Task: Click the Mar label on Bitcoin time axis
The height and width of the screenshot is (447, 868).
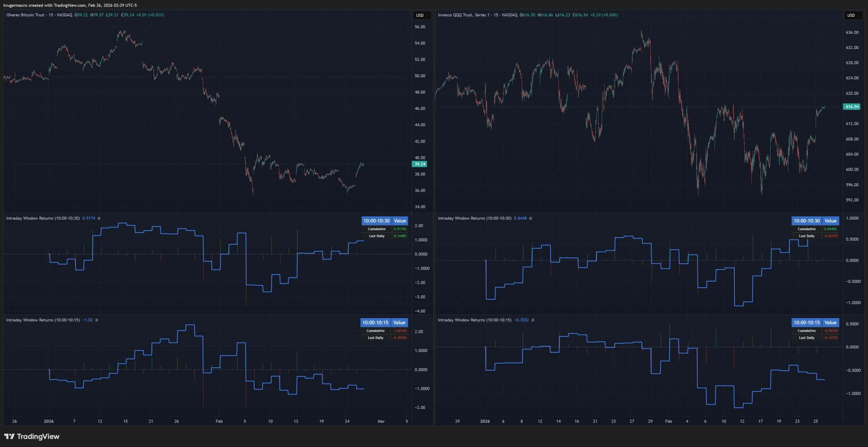Action: pos(381,421)
